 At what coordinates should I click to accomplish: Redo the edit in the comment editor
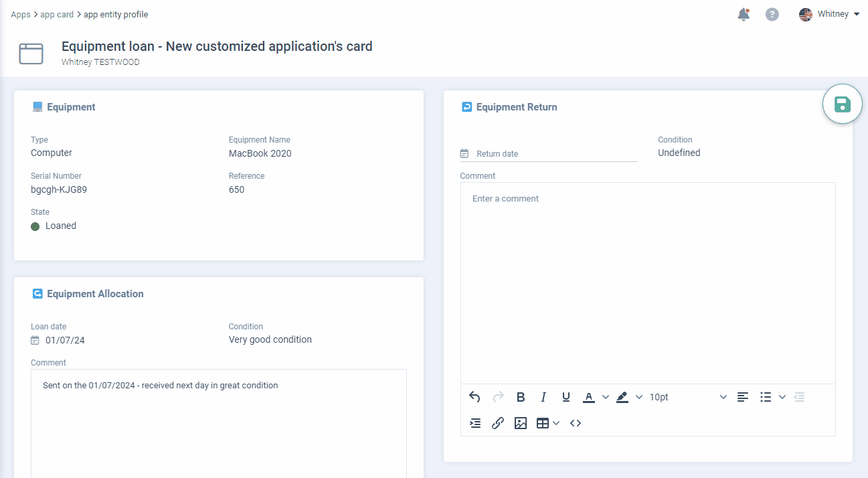(x=498, y=397)
